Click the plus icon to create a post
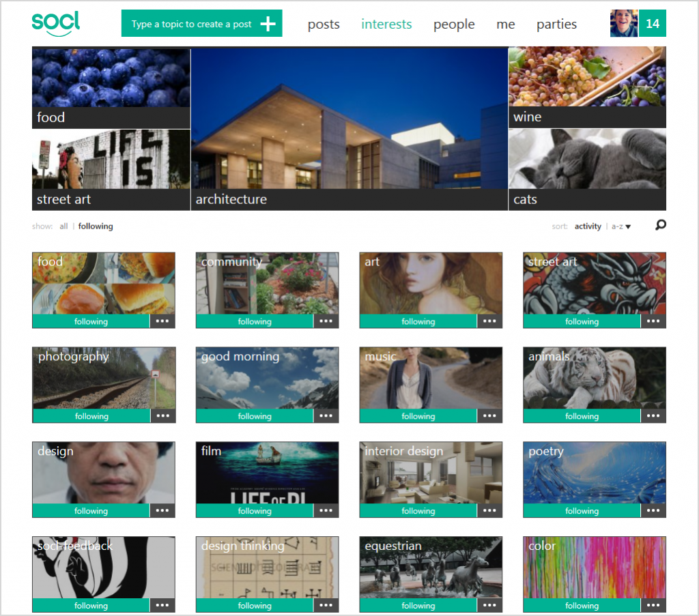The width and height of the screenshot is (699, 616). [268, 24]
